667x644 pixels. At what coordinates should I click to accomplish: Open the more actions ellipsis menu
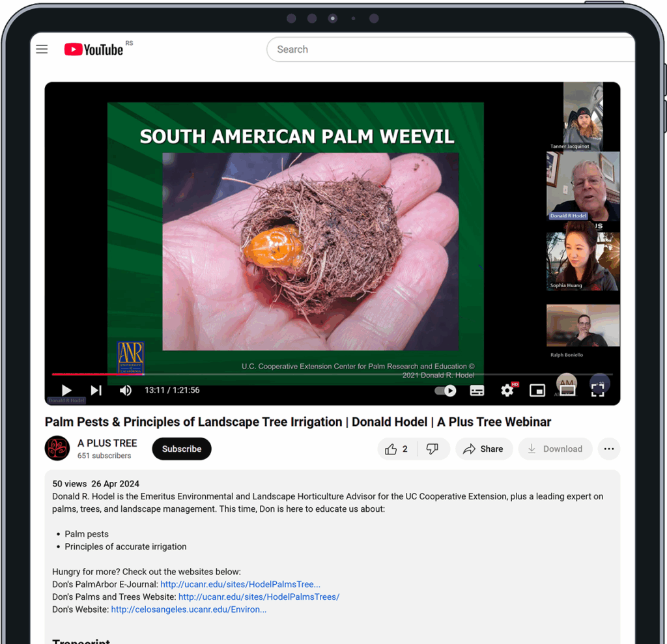pos(609,449)
